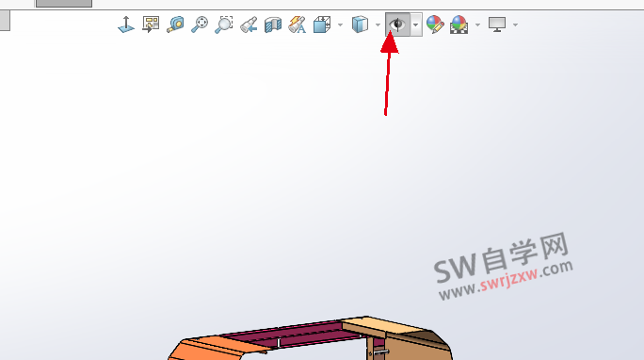
Task: Click the Display Style cube icon
Action: click(360, 25)
